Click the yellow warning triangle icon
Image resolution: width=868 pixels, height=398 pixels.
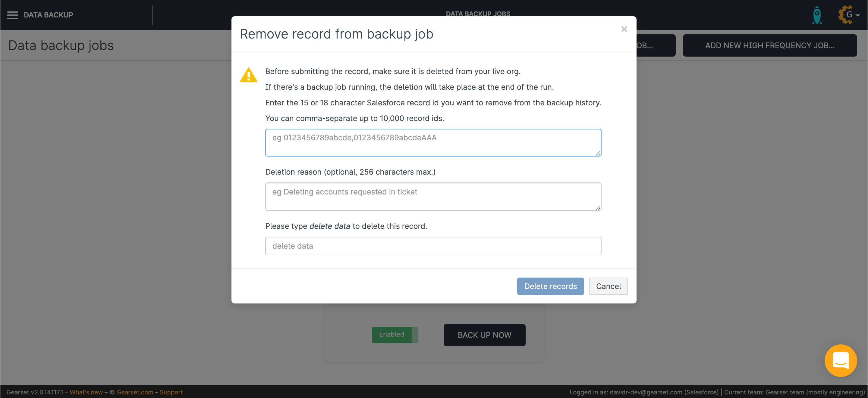pos(249,75)
